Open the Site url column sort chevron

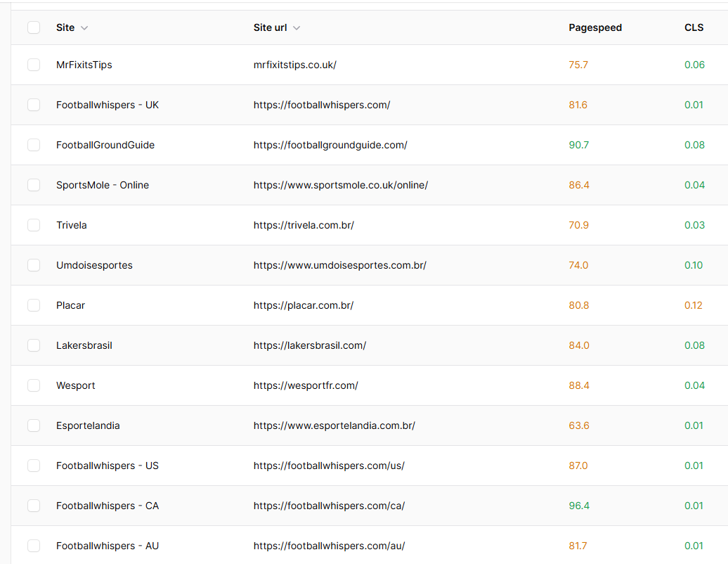coord(297,28)
